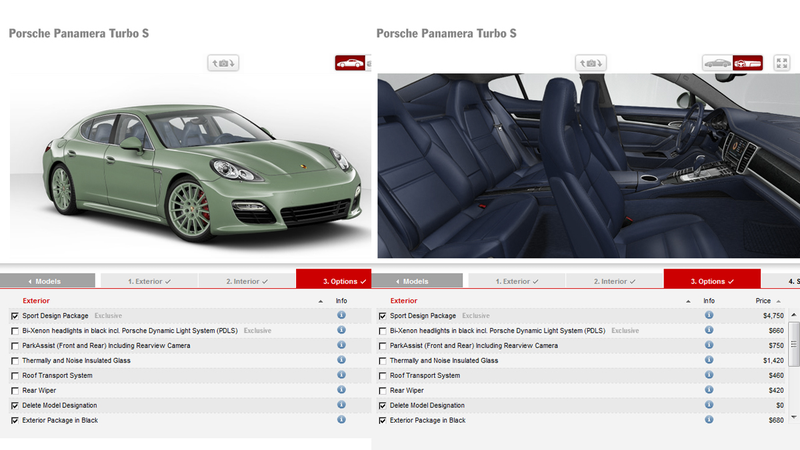Open info for ParkAssist, left panel

click(341, 345)
